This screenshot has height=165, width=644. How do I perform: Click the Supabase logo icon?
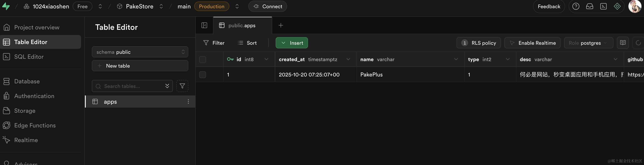click(x=6, y=6)
